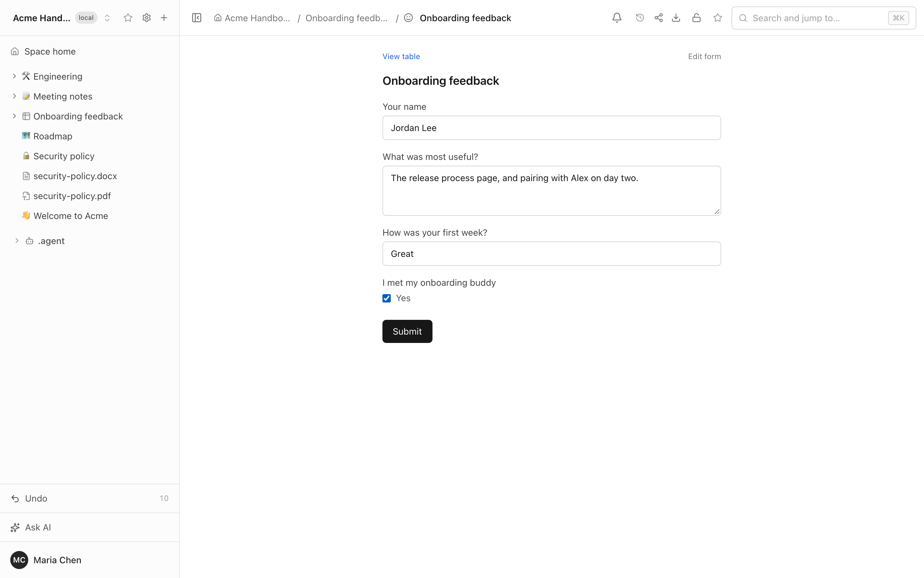Open page history clock icon
The image size is (924, 578).
(640, 18)
